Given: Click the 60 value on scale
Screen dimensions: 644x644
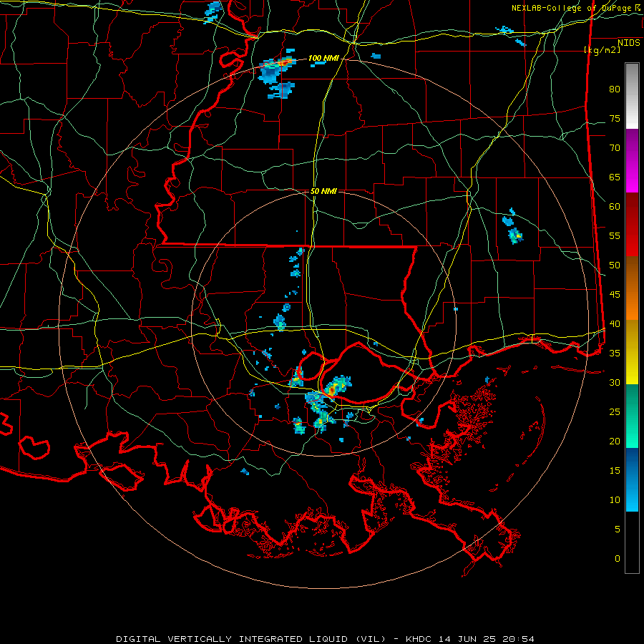Looking at the screenshot, I should [x=615, y=207].
